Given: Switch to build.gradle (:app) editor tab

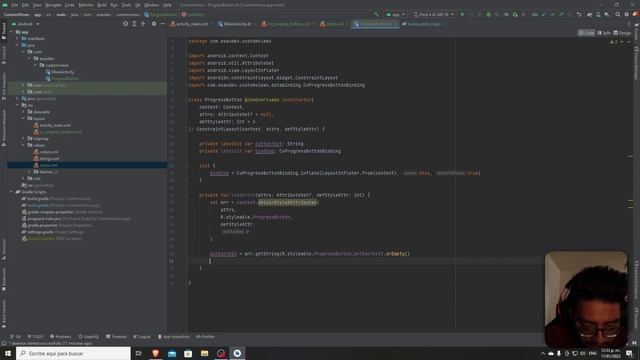Looking at the screenshot, I should (x=424, y=24).
